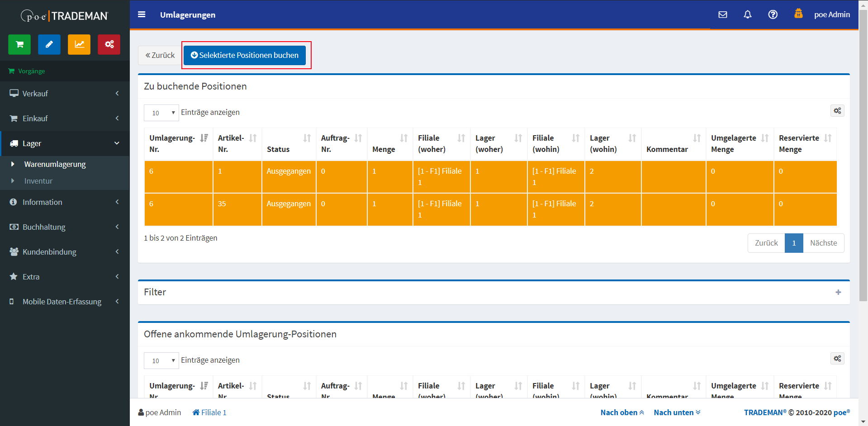Show notifications via the bell icon
Screen dimensions: 868x426
click(x=747, y=14)
